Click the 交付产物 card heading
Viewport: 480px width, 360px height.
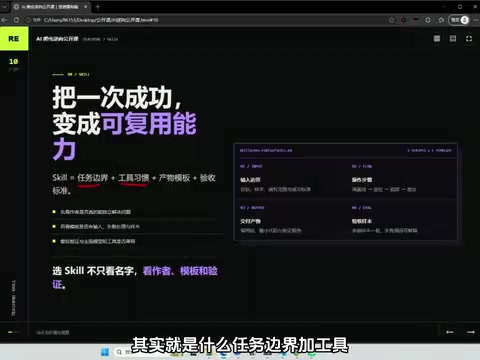(x=250, y=221)
